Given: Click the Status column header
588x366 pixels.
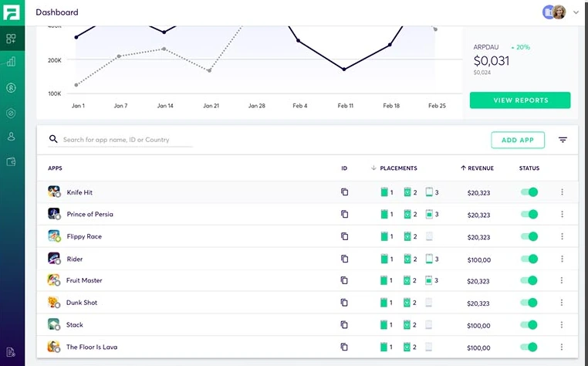Looking at the screenshot, I should click(x=529, y=168).
